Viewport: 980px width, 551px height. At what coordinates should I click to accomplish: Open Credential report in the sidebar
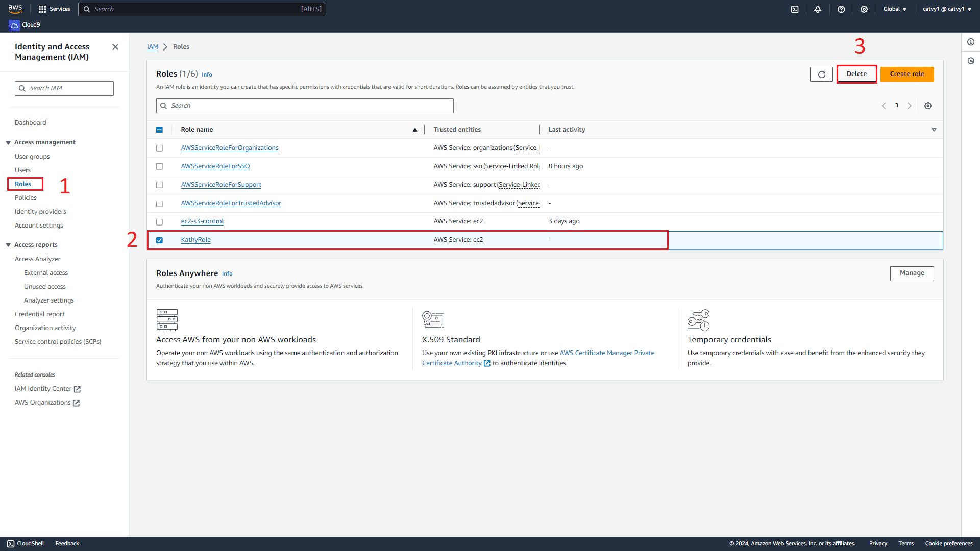40,314
